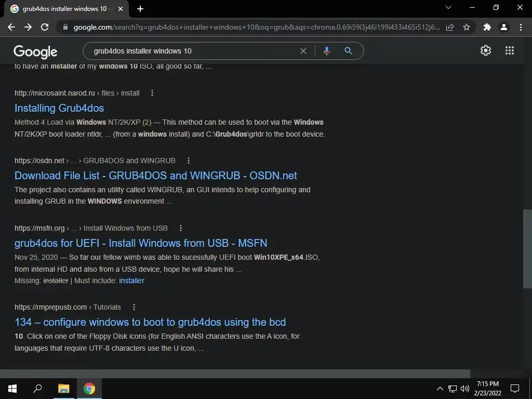Click the vertical page scrollbar thumb
This screenshot has width=532, height=399.
click(528, 249)
